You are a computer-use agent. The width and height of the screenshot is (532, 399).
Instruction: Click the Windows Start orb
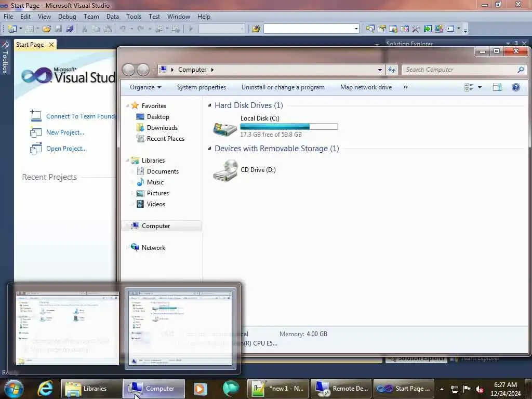tap(14, 389)
